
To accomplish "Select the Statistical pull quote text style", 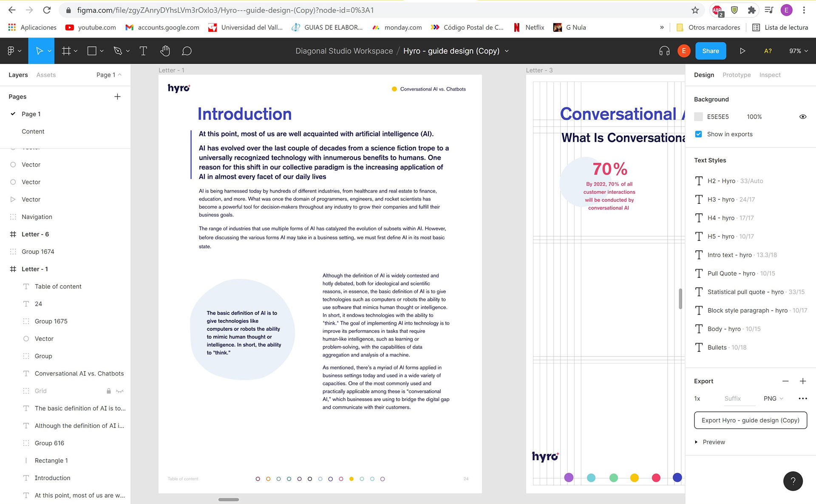I will pyautogui.click(x=750, y=292).
